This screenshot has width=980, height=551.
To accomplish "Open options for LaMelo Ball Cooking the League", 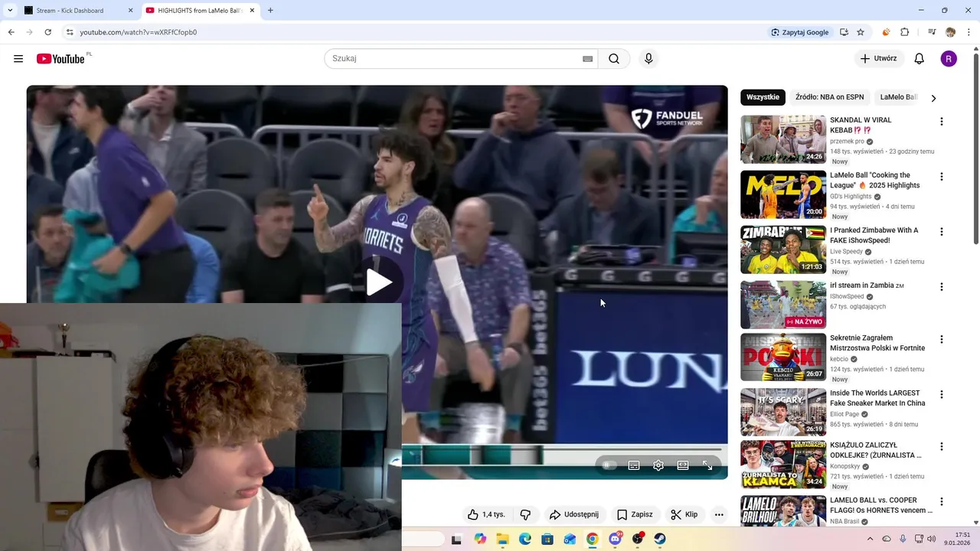I will (942, 177).
